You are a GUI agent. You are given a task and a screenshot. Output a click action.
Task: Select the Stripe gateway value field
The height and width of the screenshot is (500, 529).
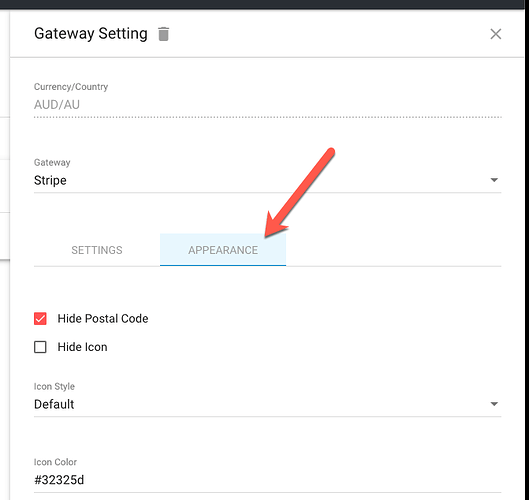(267, 180)
